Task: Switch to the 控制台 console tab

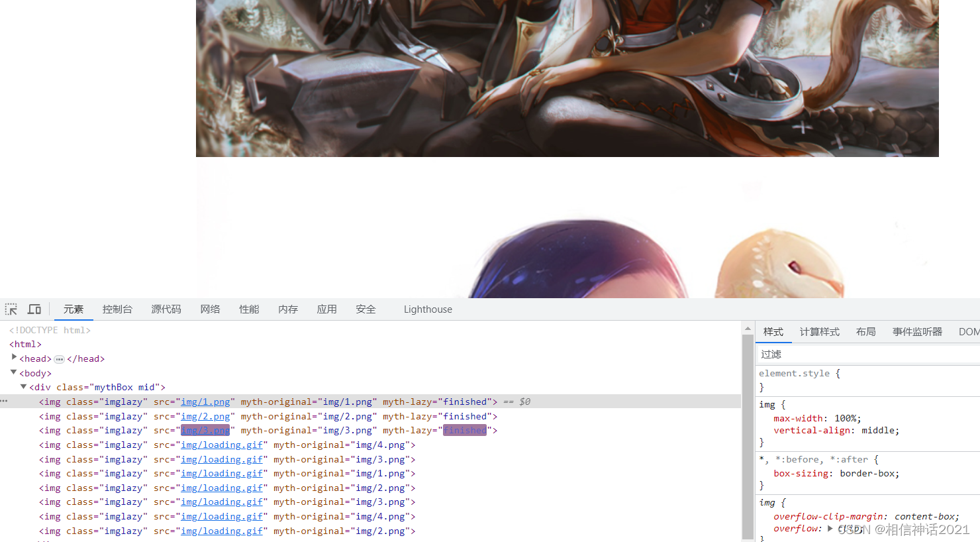Action: pyautogui.click(x=117, y=309)
